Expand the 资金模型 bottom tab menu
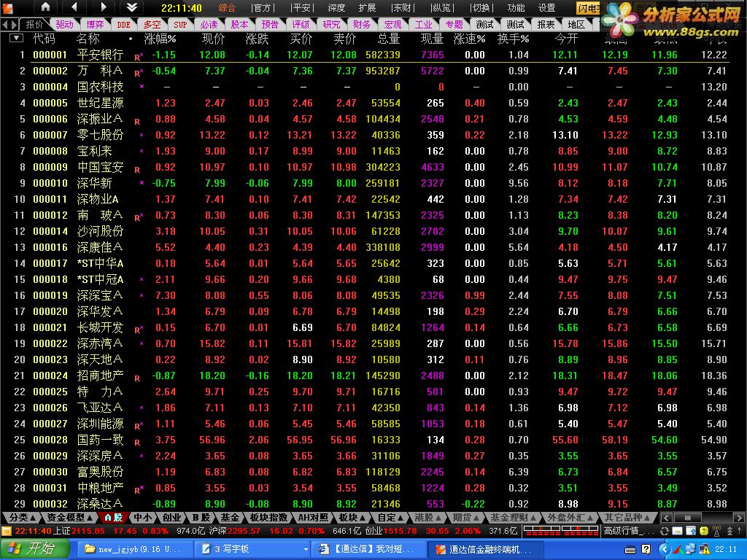The image size is (747, 560). (69, 517)
